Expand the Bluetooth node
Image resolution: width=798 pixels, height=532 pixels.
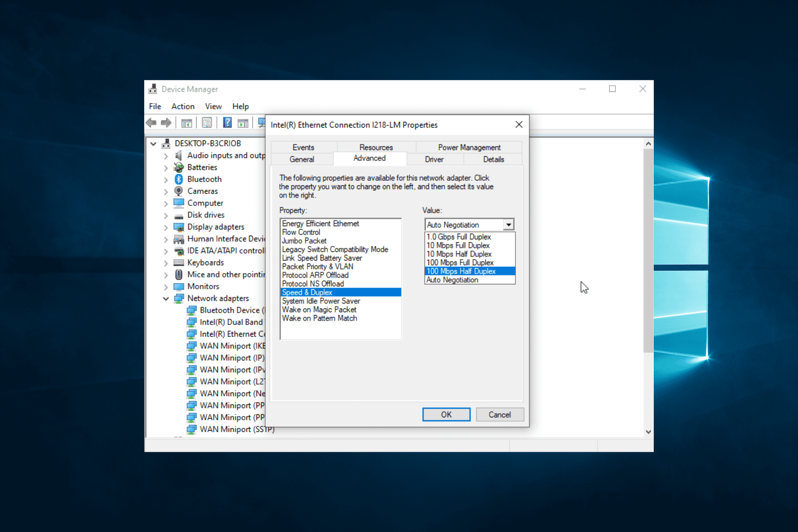click(x=166, y=180)
